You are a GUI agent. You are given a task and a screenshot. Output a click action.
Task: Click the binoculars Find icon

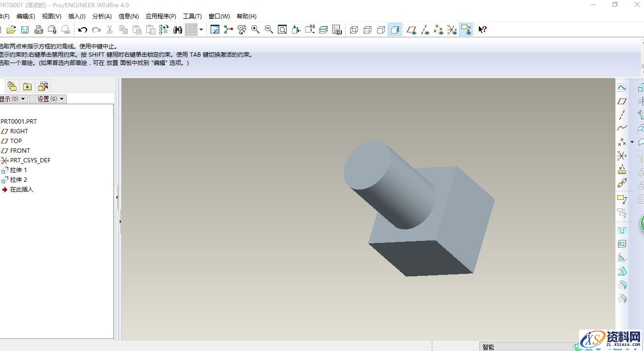click(x=178, y=30)
